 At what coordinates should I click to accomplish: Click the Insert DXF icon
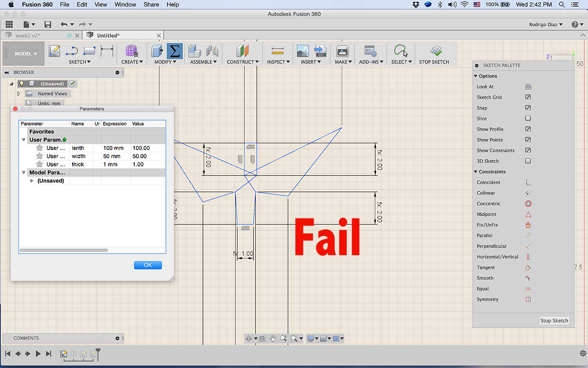click(x=321, y=51)
